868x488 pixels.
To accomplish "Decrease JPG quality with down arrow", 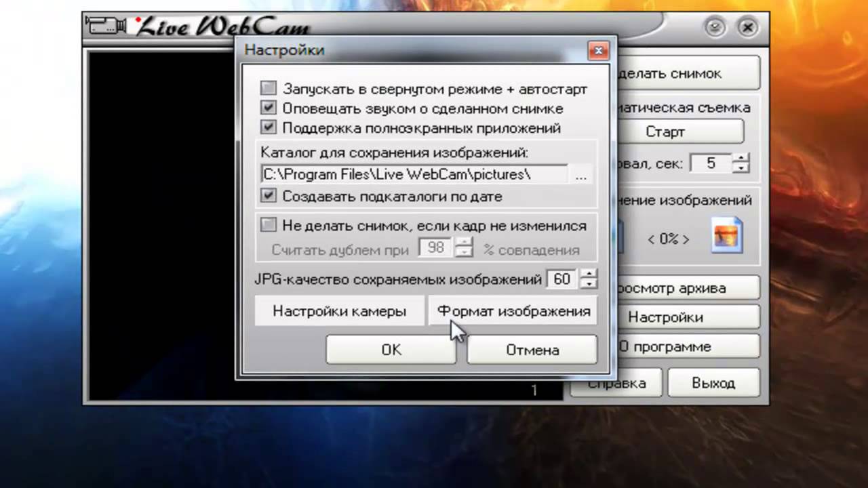I will (589, 283).
